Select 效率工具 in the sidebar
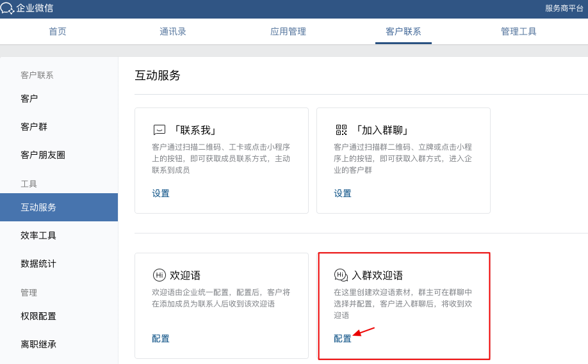Image resolution: width=588 pixels, height=364 pixels. tap(38, 235)
